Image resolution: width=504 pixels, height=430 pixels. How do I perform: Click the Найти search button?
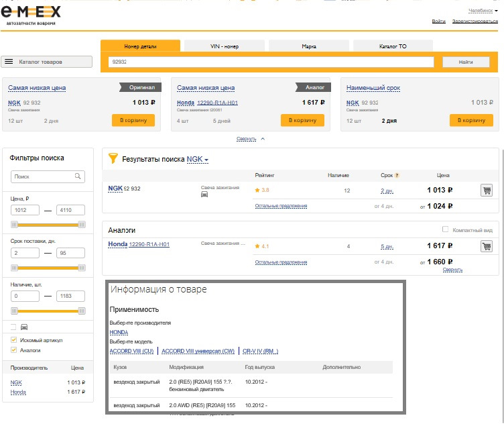point(466,62)
